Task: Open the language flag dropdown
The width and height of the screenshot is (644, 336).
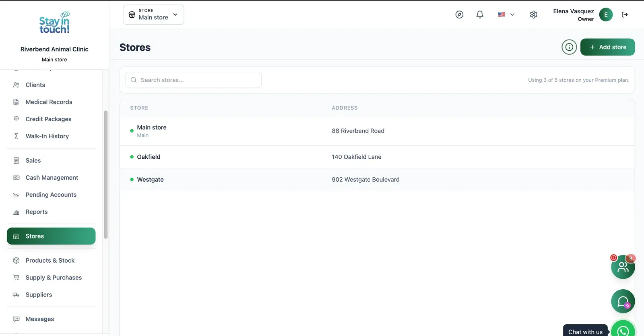Action: 506,15
